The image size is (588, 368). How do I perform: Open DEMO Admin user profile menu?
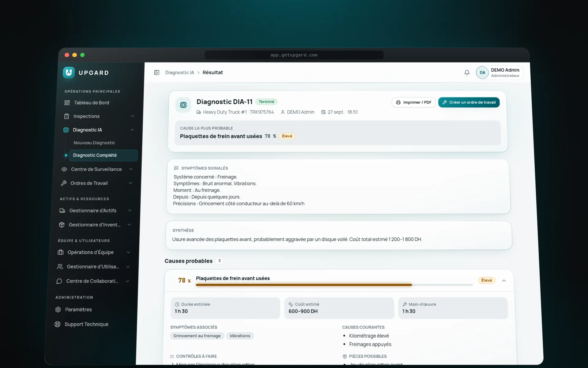pyautogui.click(x=499, y=73)
